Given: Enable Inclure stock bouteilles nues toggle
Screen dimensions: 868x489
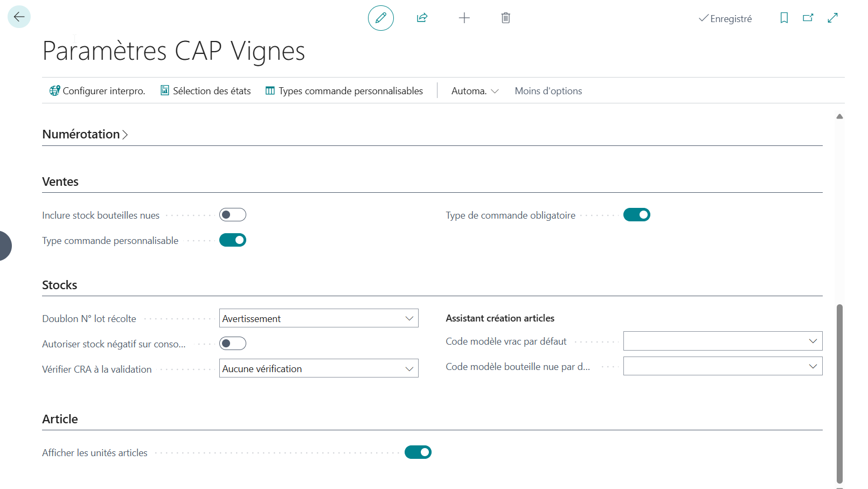Looking at the screenshot, I should pos(233,215).
